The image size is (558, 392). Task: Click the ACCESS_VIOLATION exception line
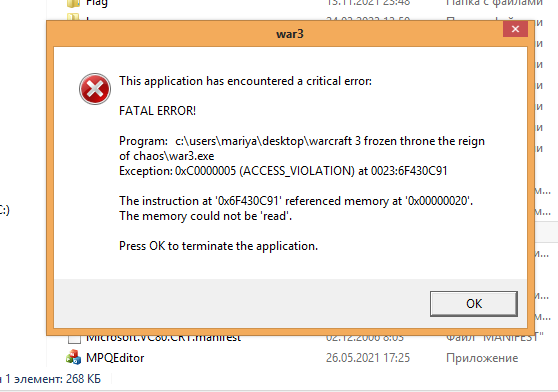(x=283, y=171)
